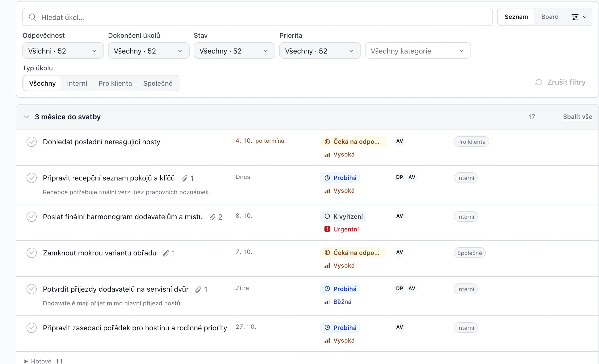Expand the Hotové 11 section

[43, 361]
